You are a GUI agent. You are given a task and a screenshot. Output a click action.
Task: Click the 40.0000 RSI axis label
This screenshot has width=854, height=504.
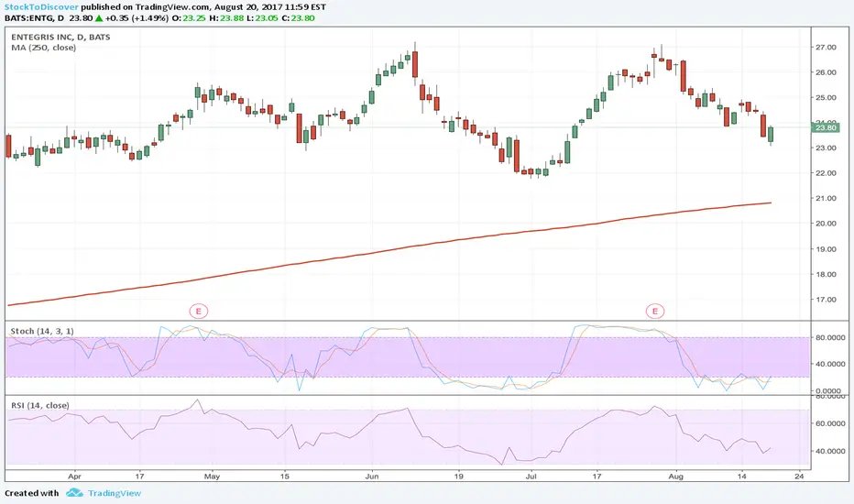[829, 451]
